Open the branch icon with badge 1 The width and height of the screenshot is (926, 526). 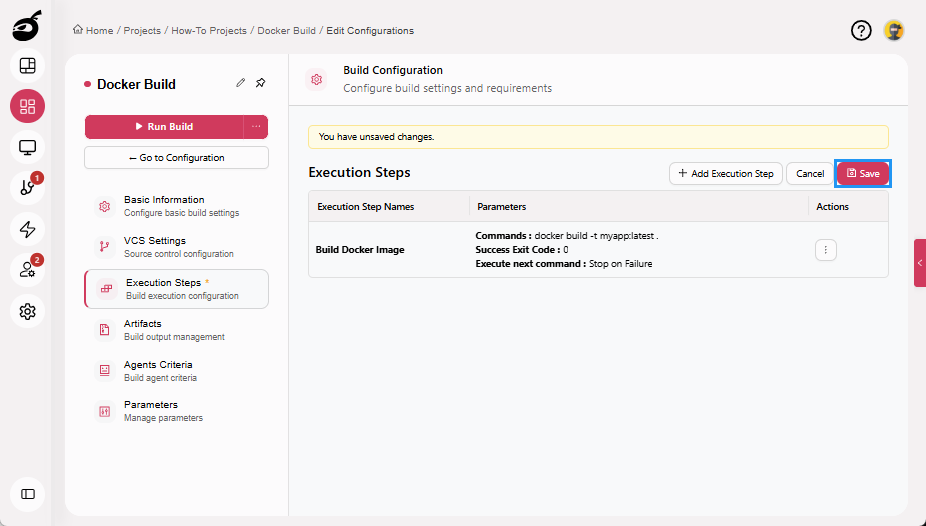click(27, 188)
